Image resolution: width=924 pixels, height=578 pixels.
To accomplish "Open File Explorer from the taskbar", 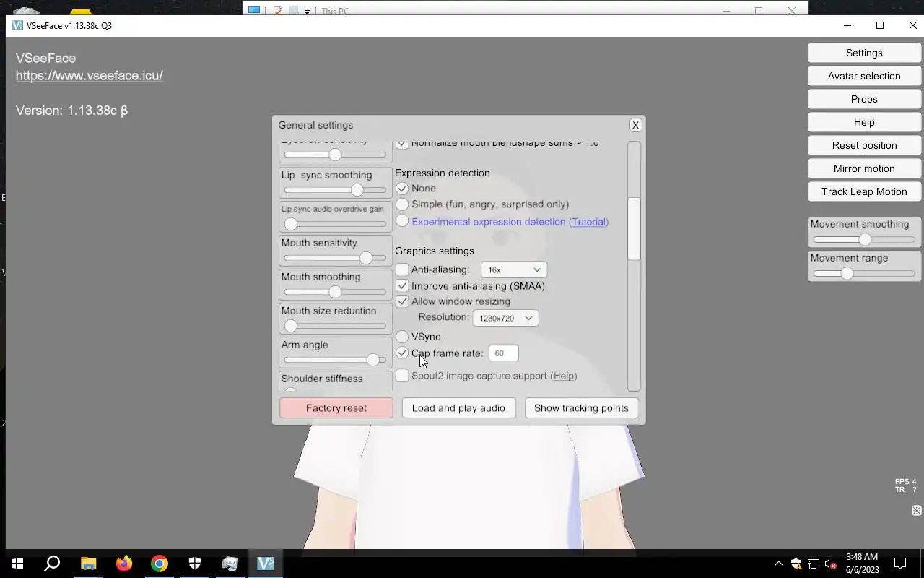I will pyautogui.click(x=88, y=564).
